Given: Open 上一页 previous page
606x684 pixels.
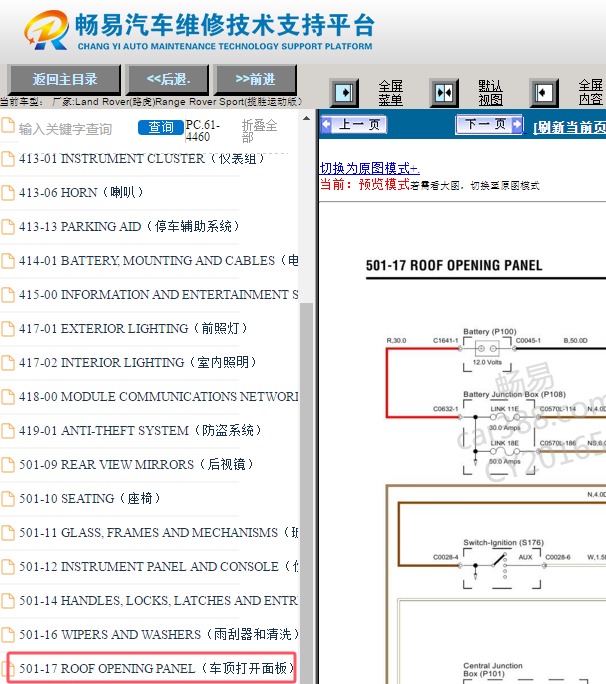Looking at the screenshot, I should pyautogui.click(x=354, y=125).
